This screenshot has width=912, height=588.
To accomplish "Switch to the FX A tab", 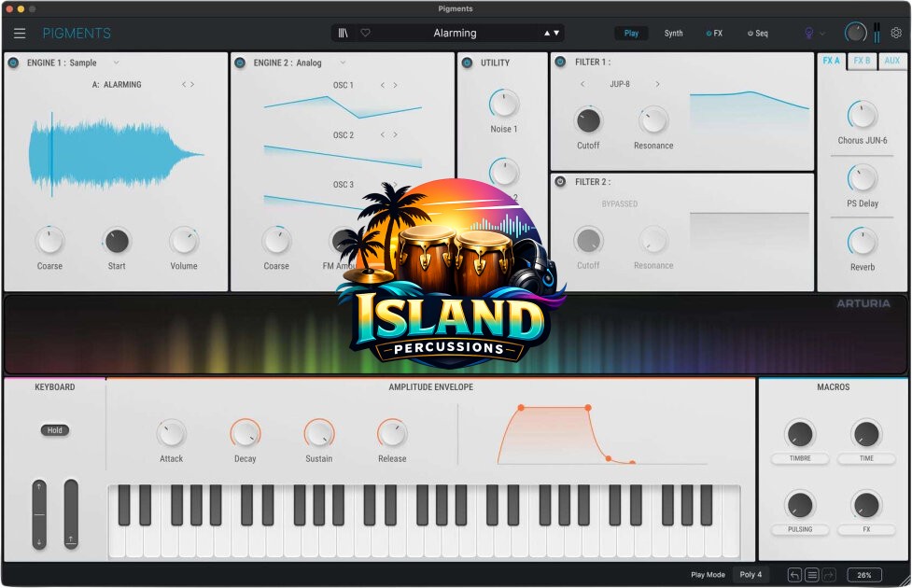I will (x=831, y=61).
